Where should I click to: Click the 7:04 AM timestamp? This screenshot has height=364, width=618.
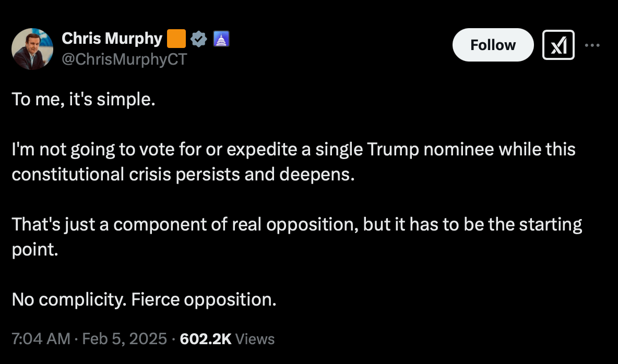pyautogui.click(x=40, y=339)
